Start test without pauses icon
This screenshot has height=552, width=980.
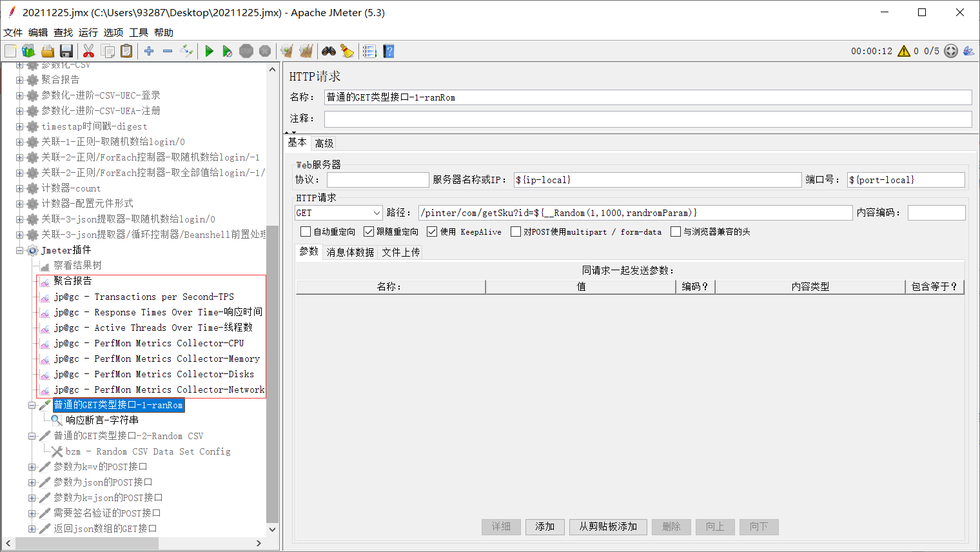tap(227, 51)
